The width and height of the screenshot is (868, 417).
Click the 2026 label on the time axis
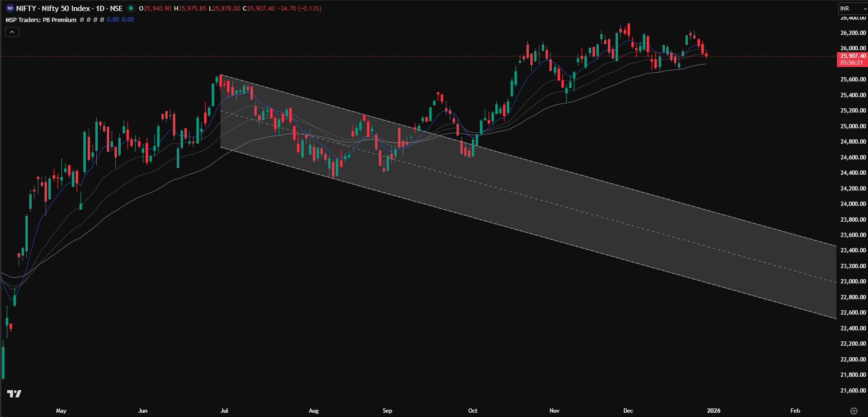click(713, 411)
